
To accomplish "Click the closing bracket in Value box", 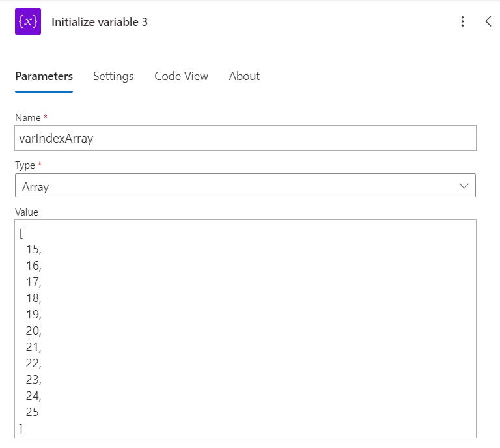I will [21, 428].
